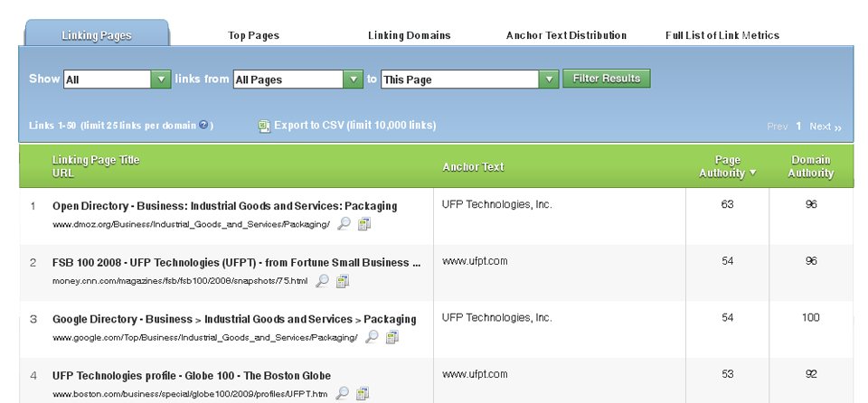
Task: Click Page Authority value 63
Action: 727,204
